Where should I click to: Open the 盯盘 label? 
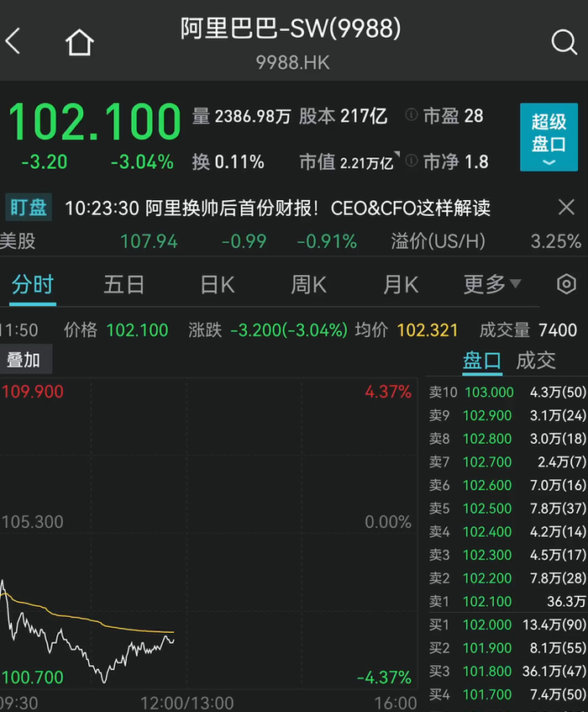(28, 207)
